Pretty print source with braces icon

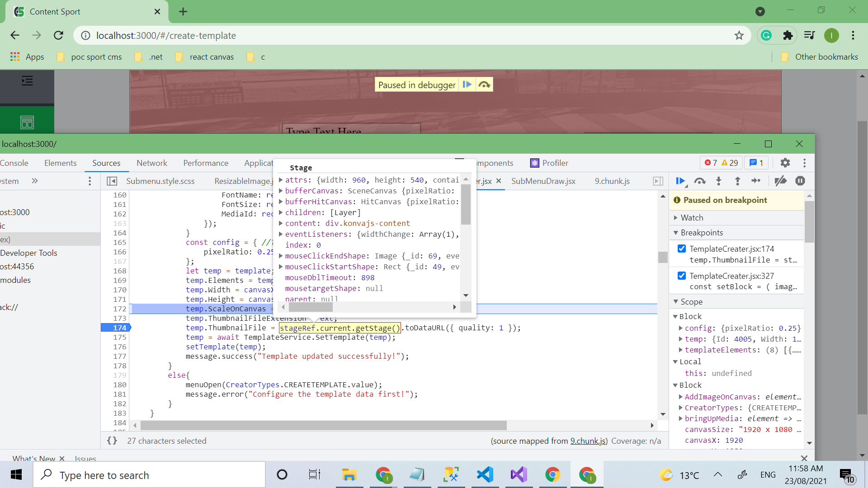(112, 441)
